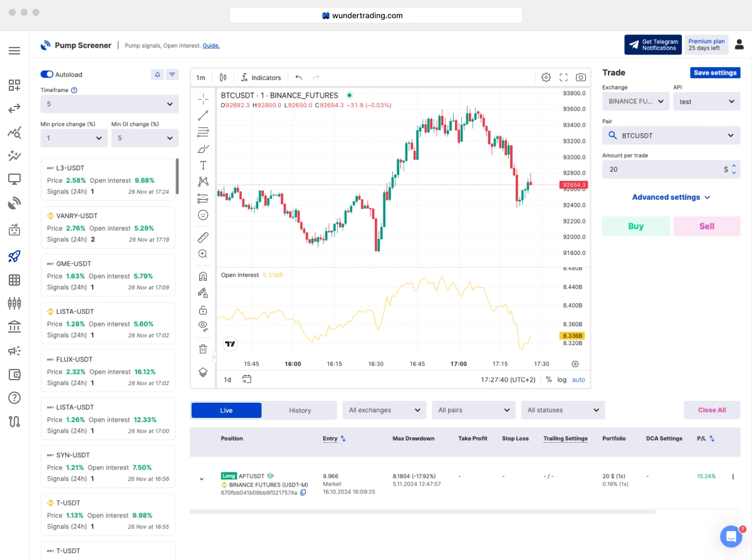Click the Save settings button
752x560 pixels.
pyautogui.click(x=715, y=73)
